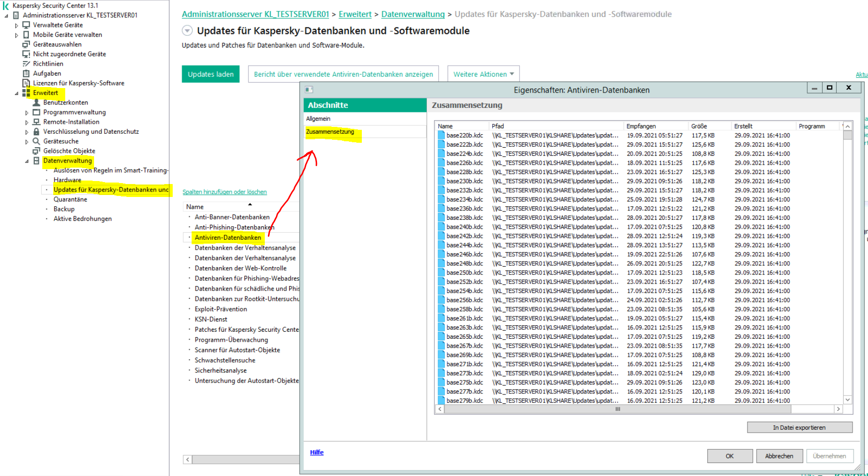Collapse the page header round chevron
The width and height of the screenshot is (868, 476).
coord(187,31)
